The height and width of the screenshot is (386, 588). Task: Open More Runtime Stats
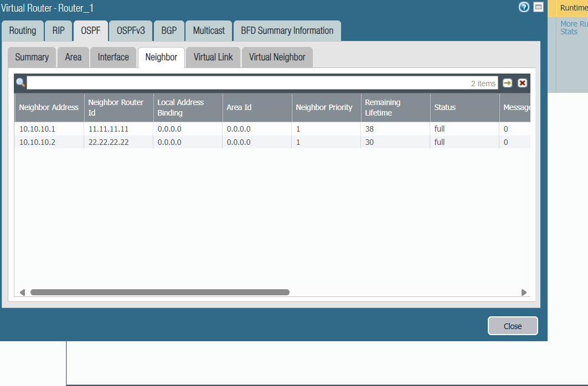tap(573, 27)
